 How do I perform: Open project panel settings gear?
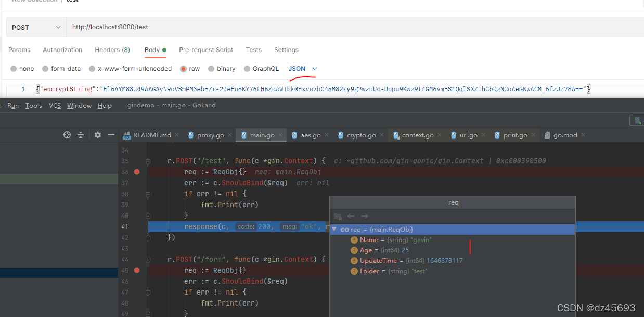[98, 135]
